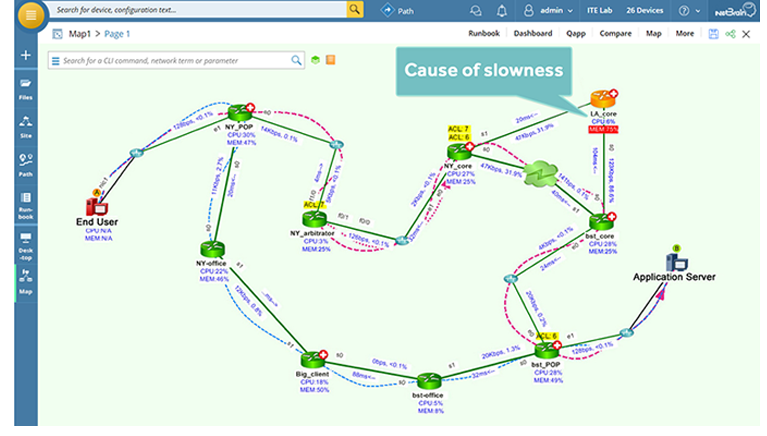767x436 pixels.
Task: Select the NY_arbitrator router
Action: 314,219
